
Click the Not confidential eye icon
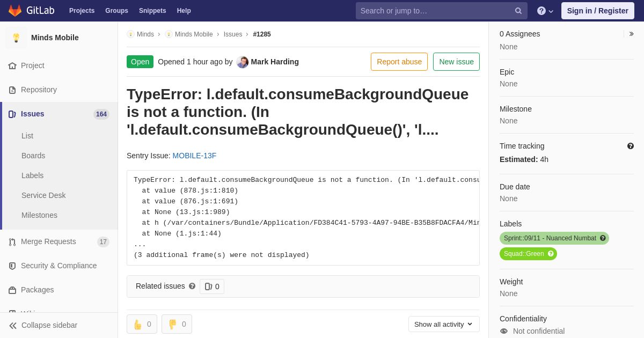[x=504, y=331]
